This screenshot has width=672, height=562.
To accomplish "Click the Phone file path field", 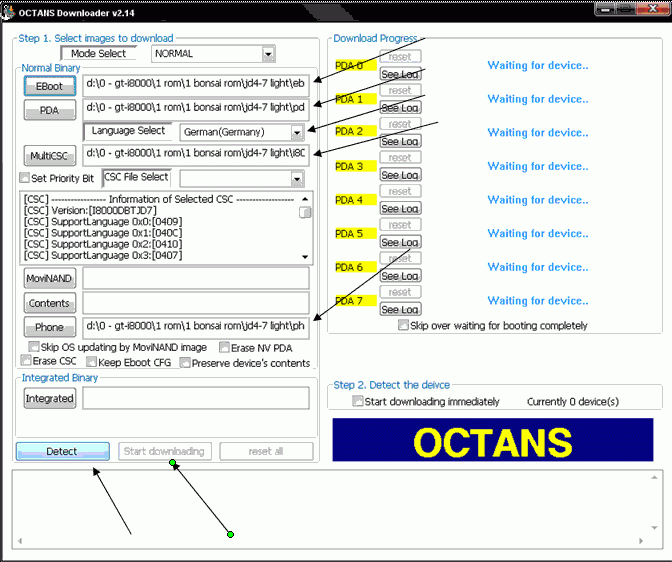I will (196, 327).
